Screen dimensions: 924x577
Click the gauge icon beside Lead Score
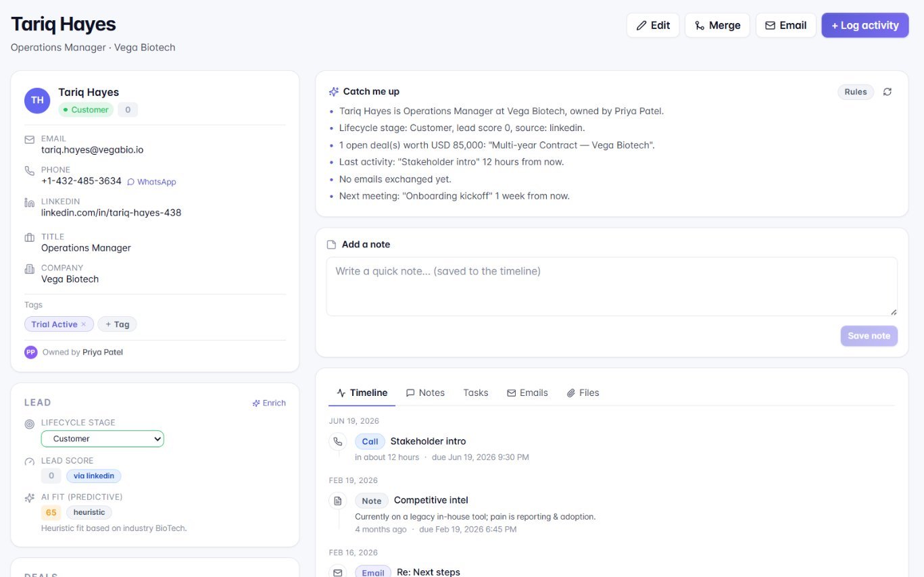(x=30, y=462)
